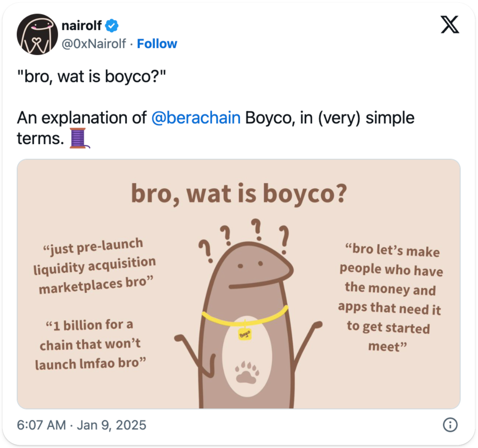Open the 6:07 AM Jan 9, 2025 timestamp
This screenshot has width=478, height=448.
click(x=82, y=425)
